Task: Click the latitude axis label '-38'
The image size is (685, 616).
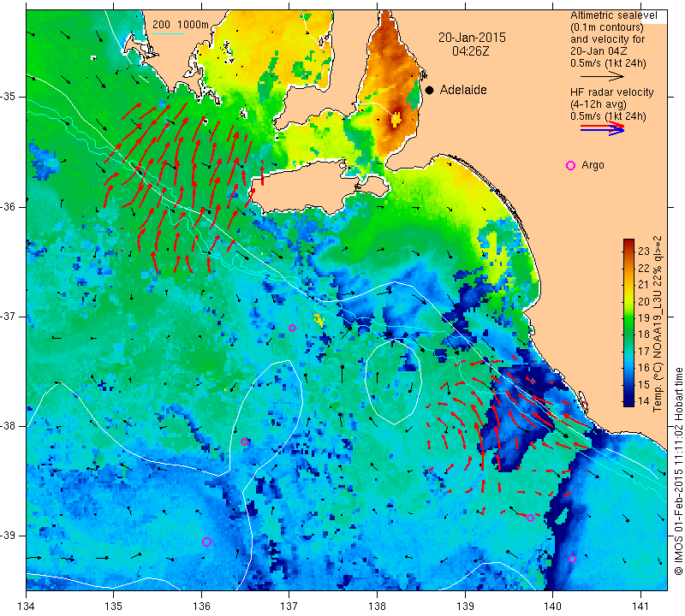Action: point(9,426)
